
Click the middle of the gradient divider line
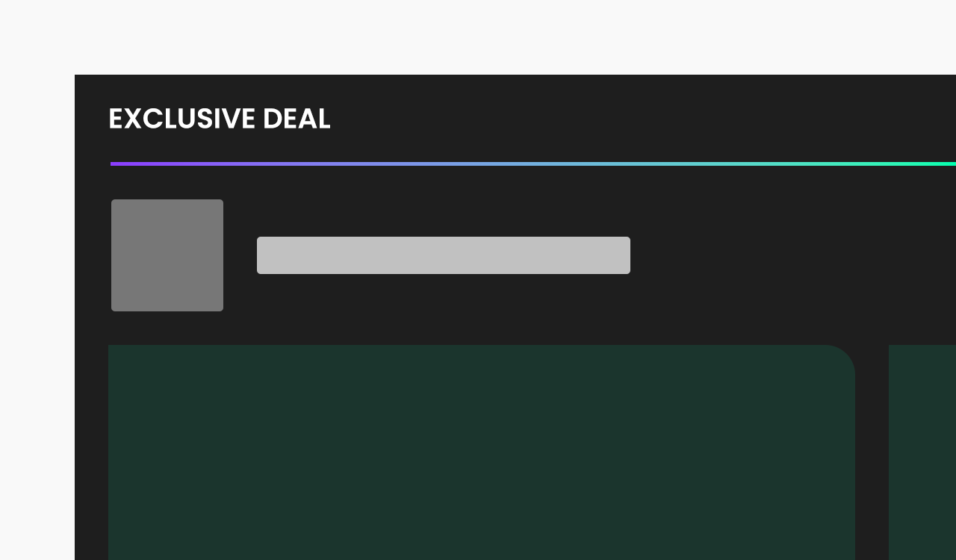point(533,164)
